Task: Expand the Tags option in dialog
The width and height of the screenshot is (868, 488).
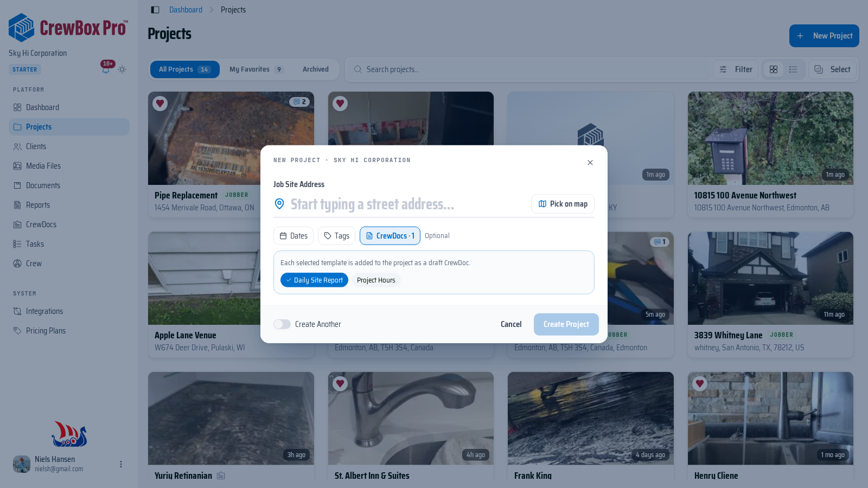Action: coord(336,236)
